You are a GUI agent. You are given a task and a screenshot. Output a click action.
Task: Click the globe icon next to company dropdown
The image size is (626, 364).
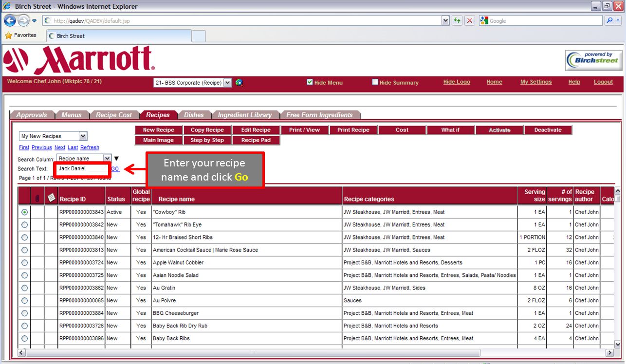[239, 83]
